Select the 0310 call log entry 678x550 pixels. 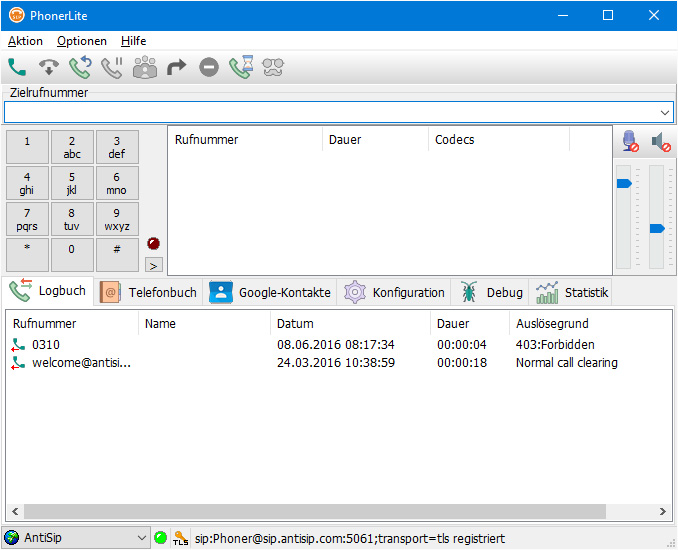(x=46, y=345)
